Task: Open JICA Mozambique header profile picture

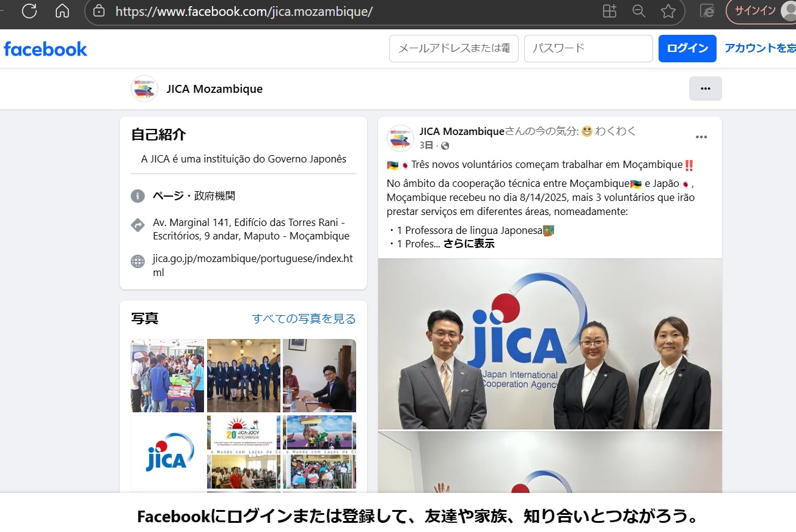Action: click(144, 89)
